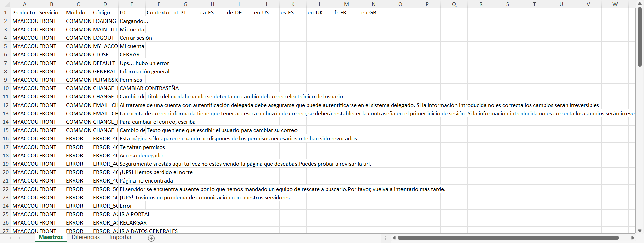
Task: Click previous sheet navigation arrow
Action: click(10, 238)
